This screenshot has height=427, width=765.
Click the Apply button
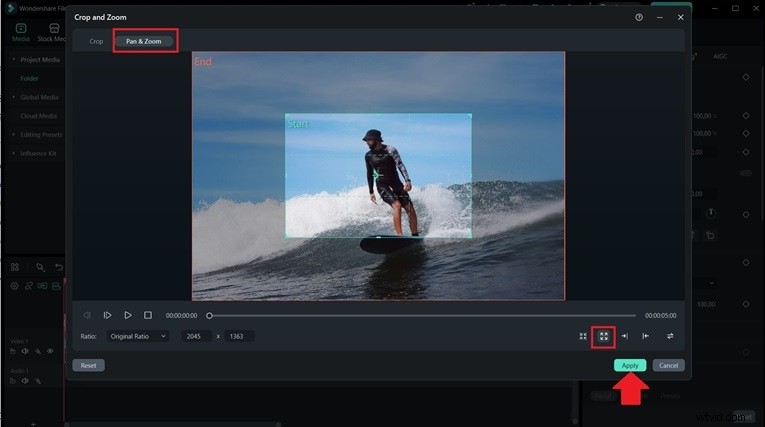pos(630,365)
